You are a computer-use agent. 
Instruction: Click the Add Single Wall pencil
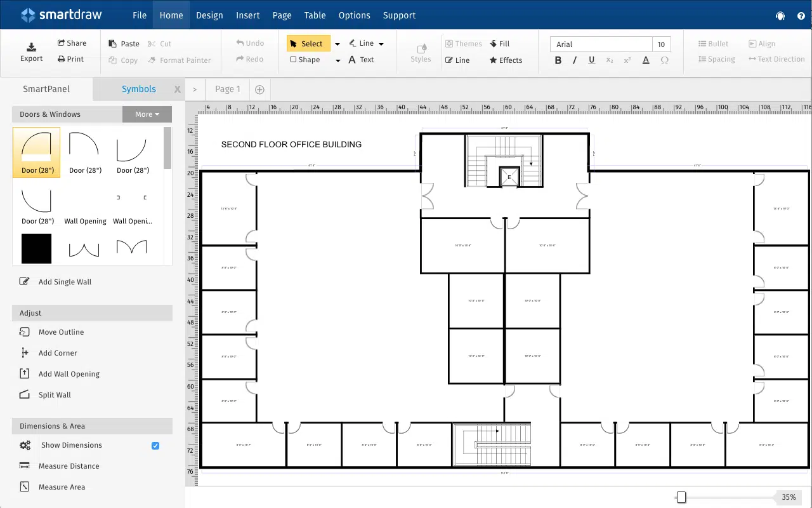pyautogui.click(x=25, y=281)
